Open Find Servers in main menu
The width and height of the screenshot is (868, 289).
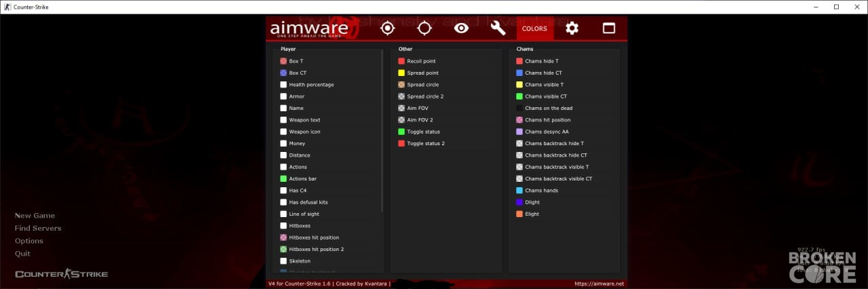click(x=38, y=228)
